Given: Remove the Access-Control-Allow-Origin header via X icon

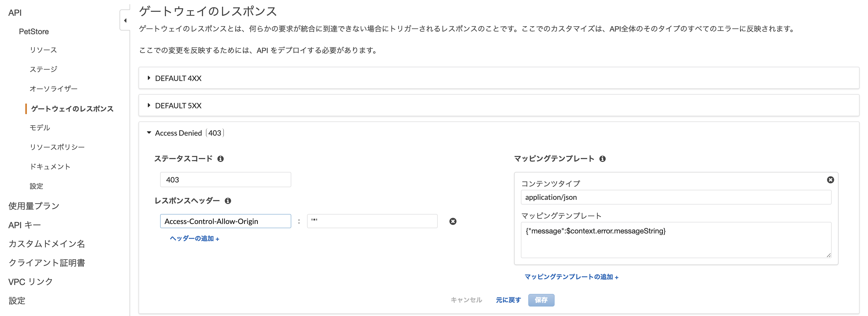Looking at the screenshot, I should [x=453, y=221].
